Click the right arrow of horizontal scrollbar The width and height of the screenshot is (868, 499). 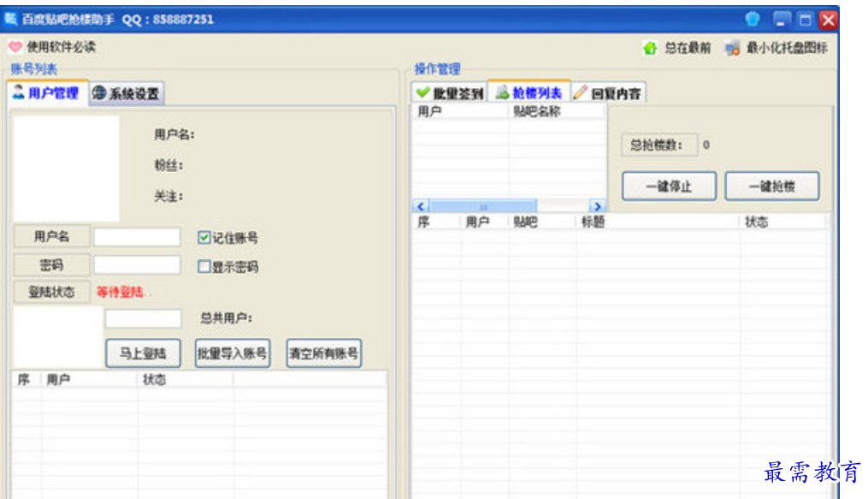click(597, 206)
